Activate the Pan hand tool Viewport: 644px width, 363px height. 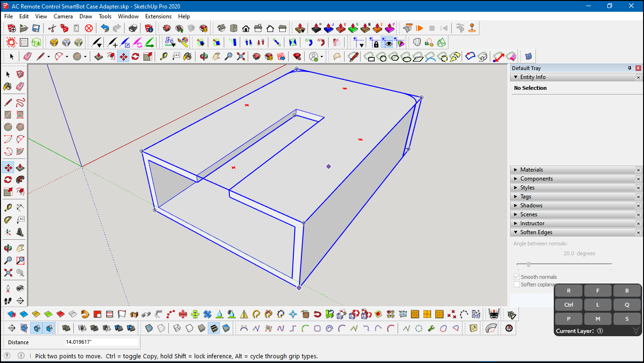(20, 248)
